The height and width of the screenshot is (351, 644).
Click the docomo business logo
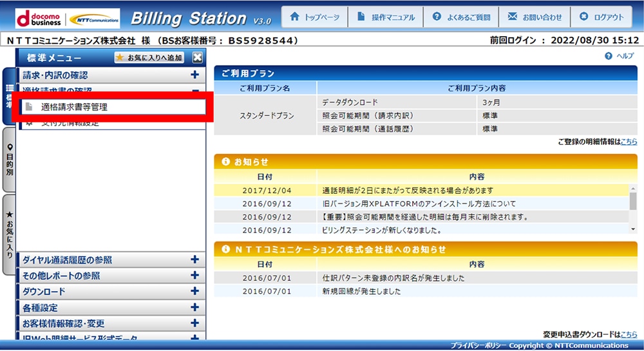pos(40,19)
